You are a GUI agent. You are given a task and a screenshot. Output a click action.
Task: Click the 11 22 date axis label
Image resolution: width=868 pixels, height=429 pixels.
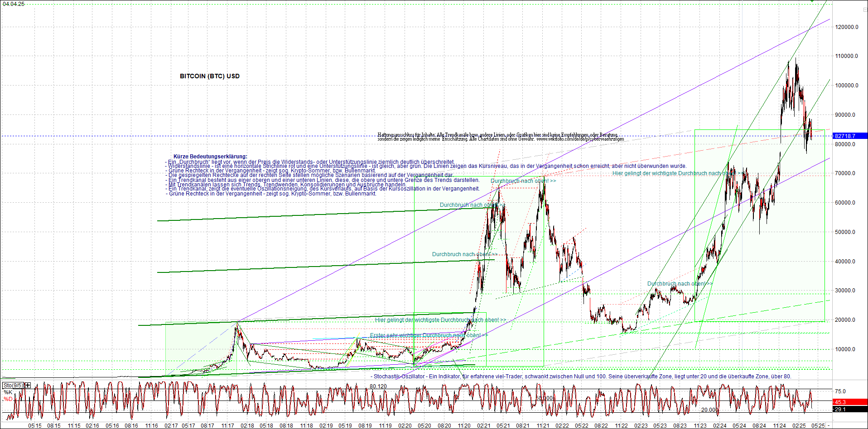pos(621,426)
